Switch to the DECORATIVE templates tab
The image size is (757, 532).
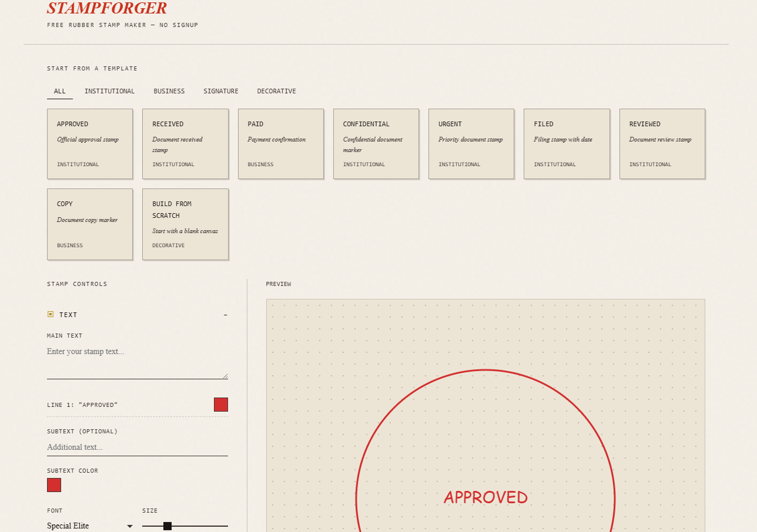(x=276, y=91)
